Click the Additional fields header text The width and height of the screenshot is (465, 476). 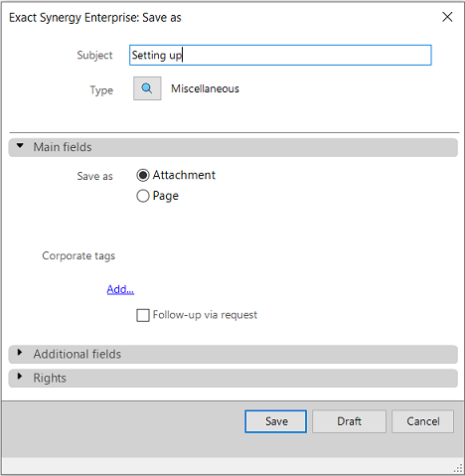pos(77,354)
